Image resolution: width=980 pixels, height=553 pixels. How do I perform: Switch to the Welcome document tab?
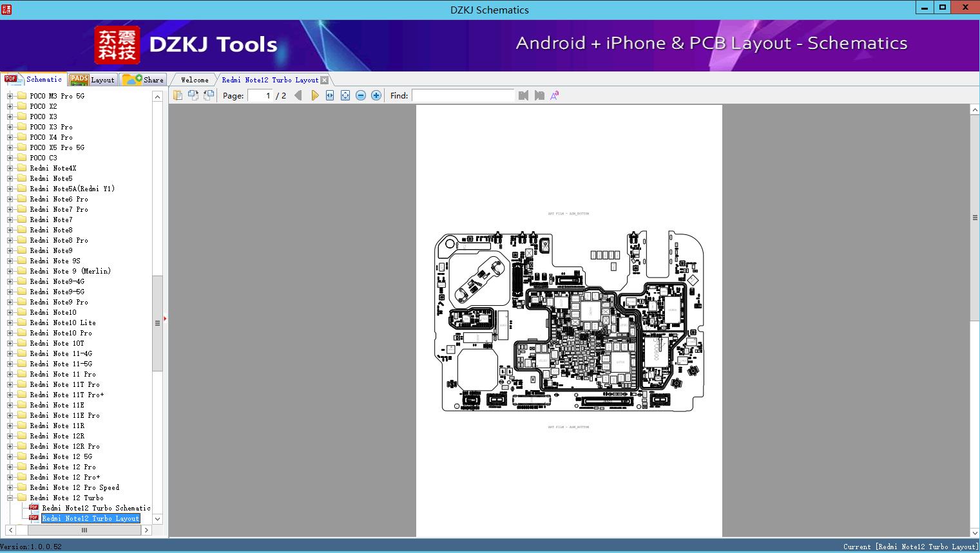195,80
